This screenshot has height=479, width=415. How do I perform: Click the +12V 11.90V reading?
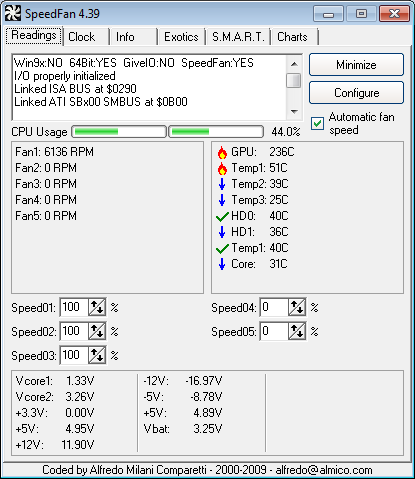(55, 445)
